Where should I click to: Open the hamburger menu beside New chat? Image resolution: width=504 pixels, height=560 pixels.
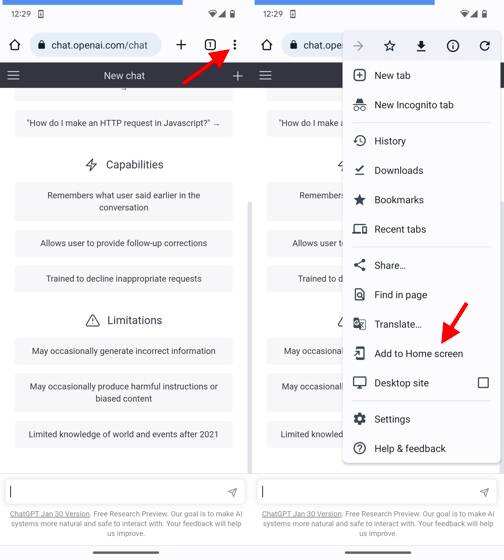(14, 75)
